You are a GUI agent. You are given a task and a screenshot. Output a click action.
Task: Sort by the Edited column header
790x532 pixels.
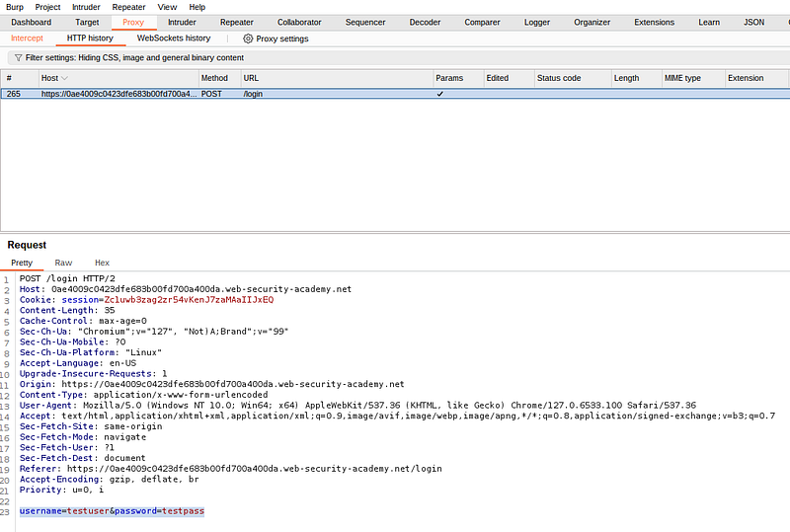(509, 78)
